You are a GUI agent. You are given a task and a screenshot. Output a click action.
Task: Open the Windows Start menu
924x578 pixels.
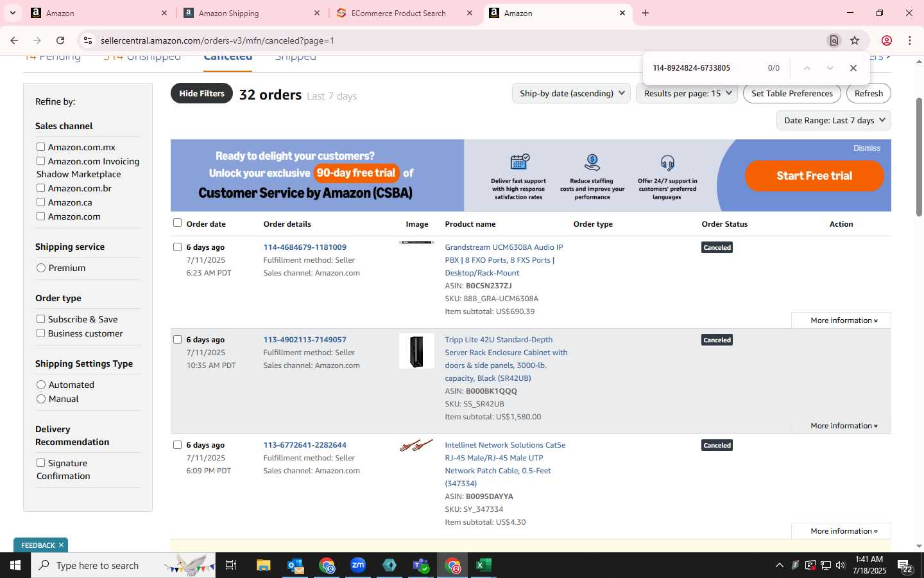pyautogui.click(x=15, y=565)
